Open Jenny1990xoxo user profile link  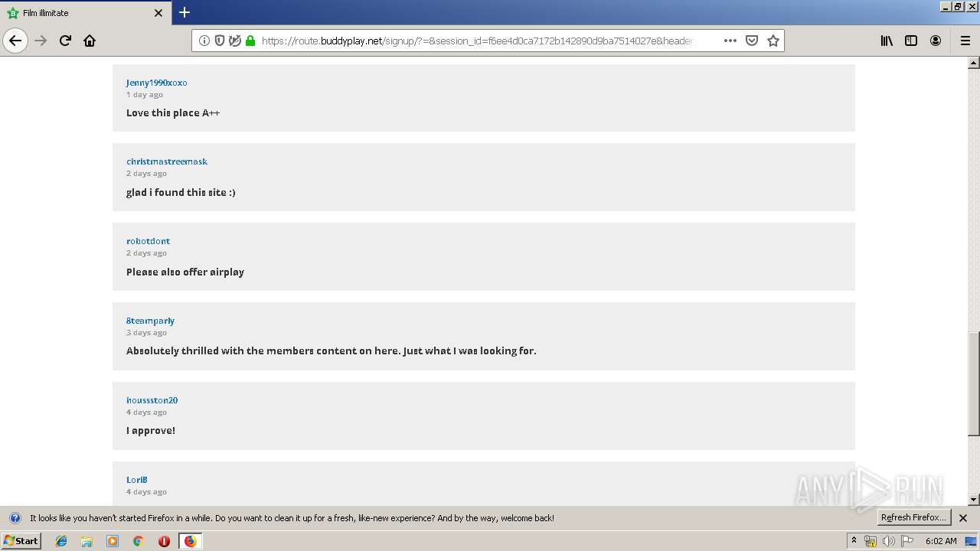click(156, 83)
